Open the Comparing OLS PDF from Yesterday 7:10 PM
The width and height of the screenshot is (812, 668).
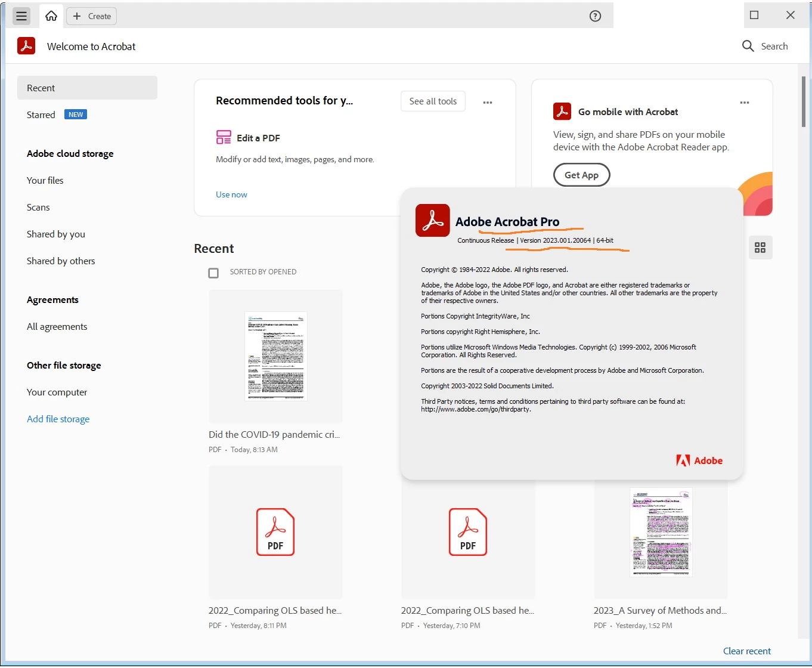468,532
